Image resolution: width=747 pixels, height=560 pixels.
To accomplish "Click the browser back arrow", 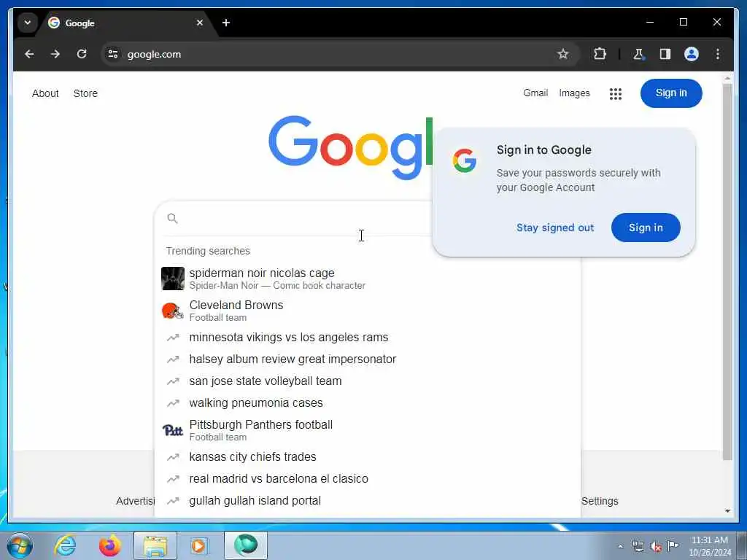I will pos(29,54).
